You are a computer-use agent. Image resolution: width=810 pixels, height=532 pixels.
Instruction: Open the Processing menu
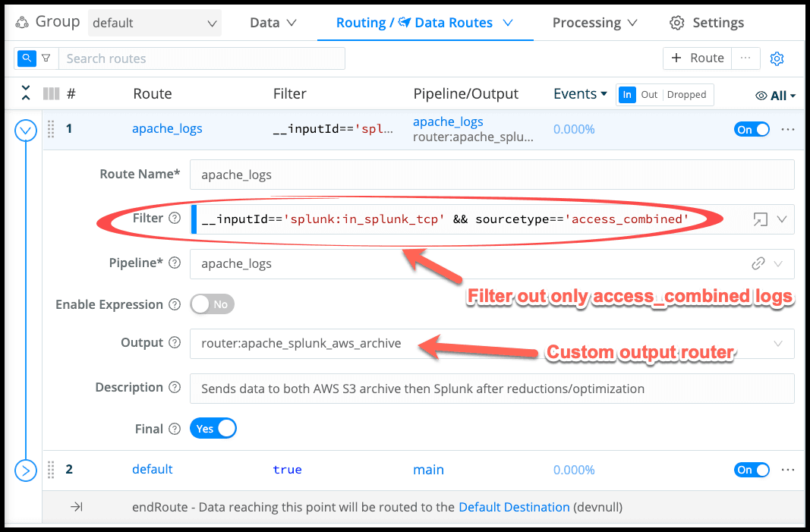(594, 23)
